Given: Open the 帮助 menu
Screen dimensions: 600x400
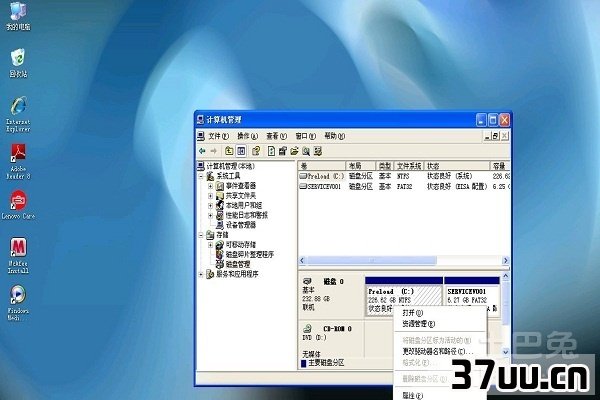Looking at the screenshot, I should [x=334, y=136].
